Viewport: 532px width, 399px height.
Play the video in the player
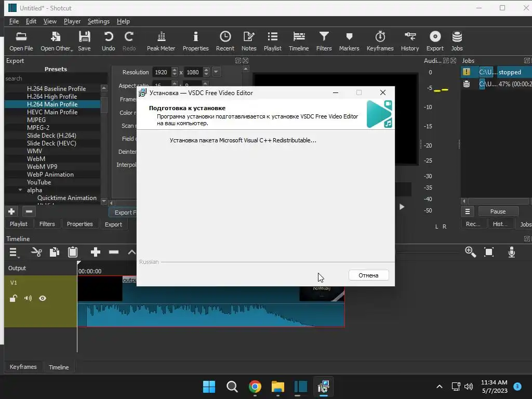click(402, 207)
